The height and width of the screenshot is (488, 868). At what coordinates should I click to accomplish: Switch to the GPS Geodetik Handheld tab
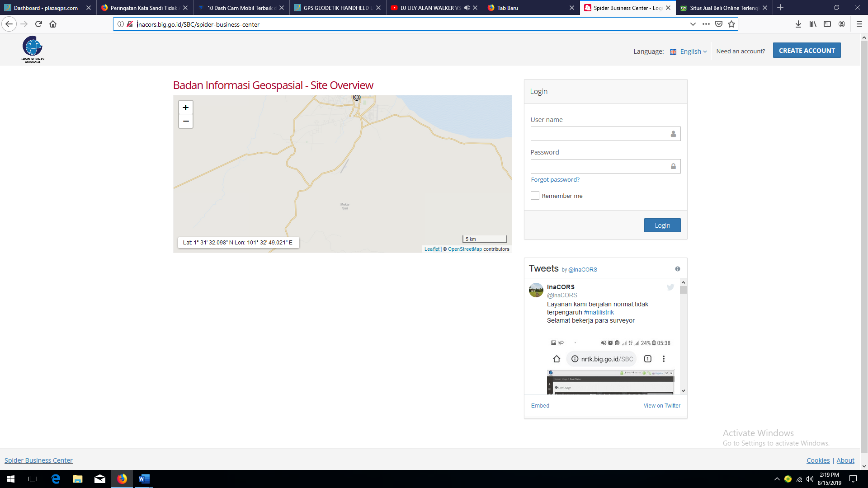pyautogui.click(x=337, y=8)
